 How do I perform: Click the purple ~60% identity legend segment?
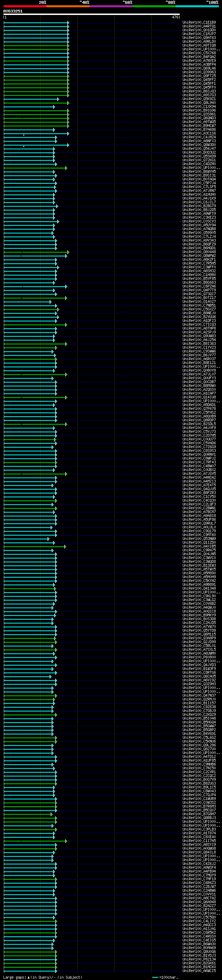pyautogui.click(x=111, y=6)
